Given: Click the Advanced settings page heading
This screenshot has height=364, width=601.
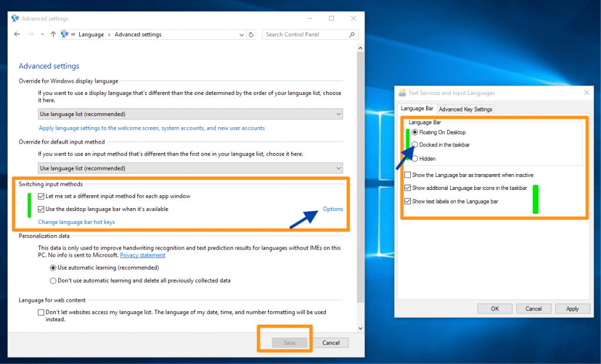Looking at the screenshot, I should coord(49,66).
